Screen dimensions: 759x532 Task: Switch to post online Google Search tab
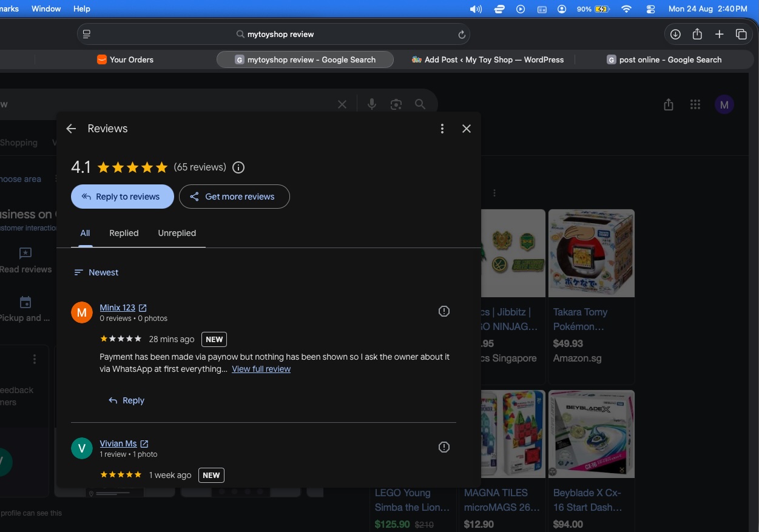(x=664, y=59)
